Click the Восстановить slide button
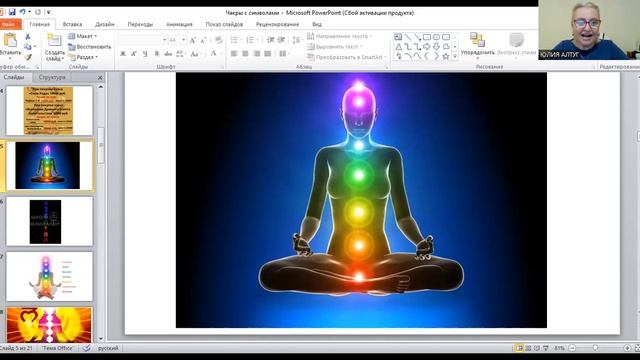This screenshot has width=640, height=360. [x=89, y=47]
